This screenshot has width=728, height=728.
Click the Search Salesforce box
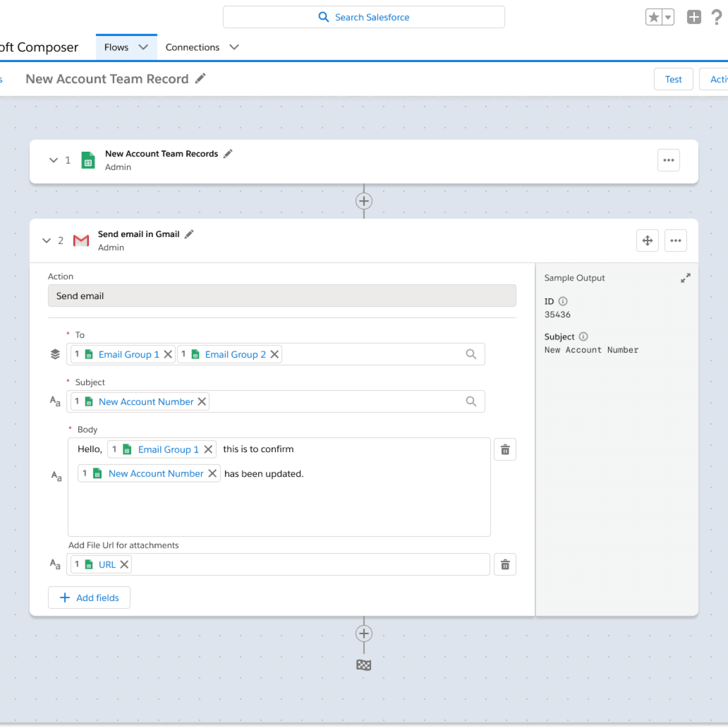pos(364,17)
